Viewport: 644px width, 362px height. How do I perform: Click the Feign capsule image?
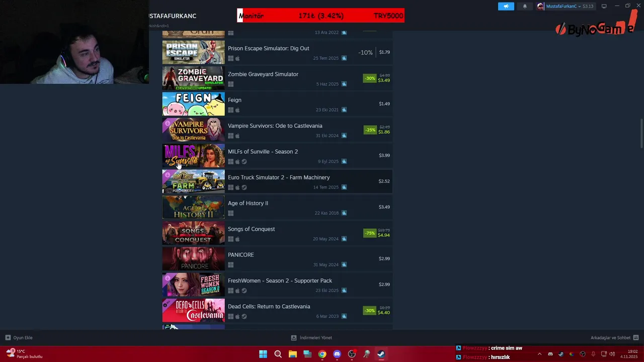click(x=193, y=104)
